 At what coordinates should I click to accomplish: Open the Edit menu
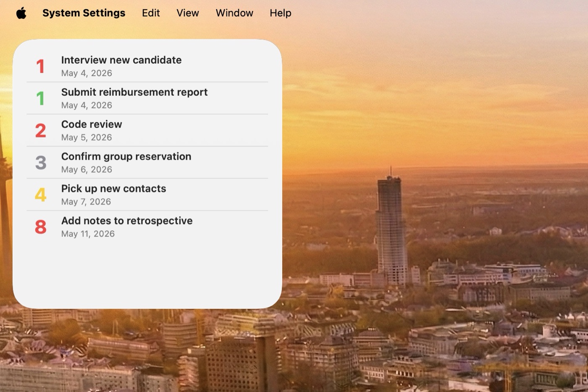[x=151, y=13]
